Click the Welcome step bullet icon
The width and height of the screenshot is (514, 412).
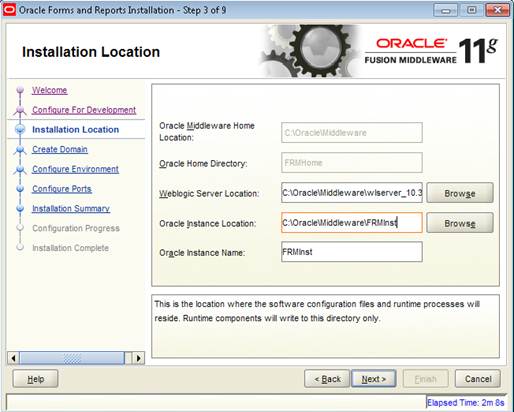point(20,90)
